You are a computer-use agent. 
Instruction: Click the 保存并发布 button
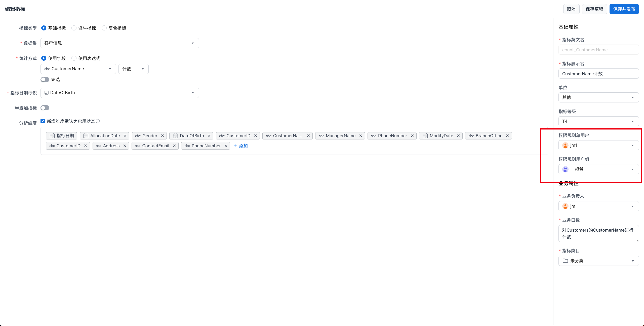coord(624,9)
